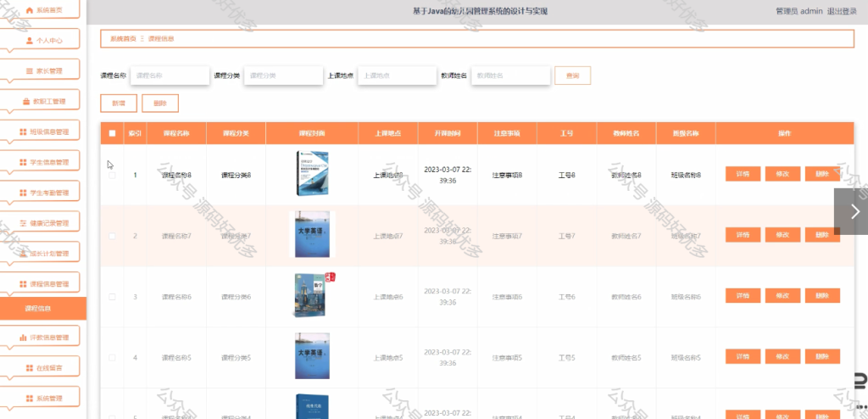The image size is (868, 419).
Task: Check the checkbox for row 1
Action: click(113, 175)
